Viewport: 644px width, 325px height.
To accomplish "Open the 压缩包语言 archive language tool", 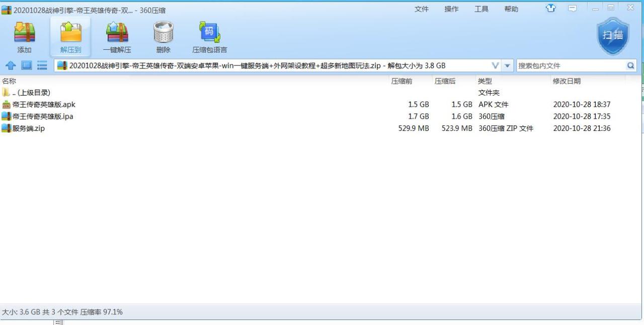I will click(x=210, y=35).
